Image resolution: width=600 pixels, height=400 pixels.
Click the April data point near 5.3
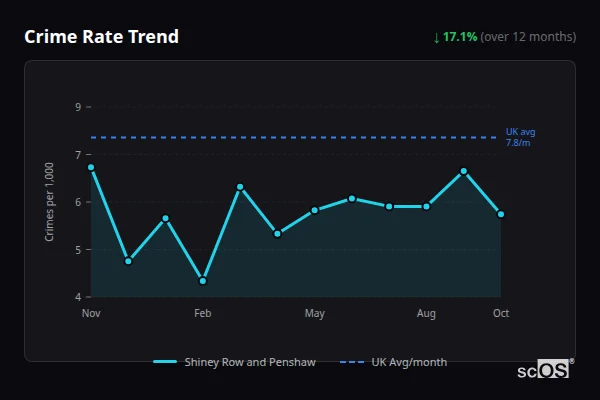click(277, 233)
